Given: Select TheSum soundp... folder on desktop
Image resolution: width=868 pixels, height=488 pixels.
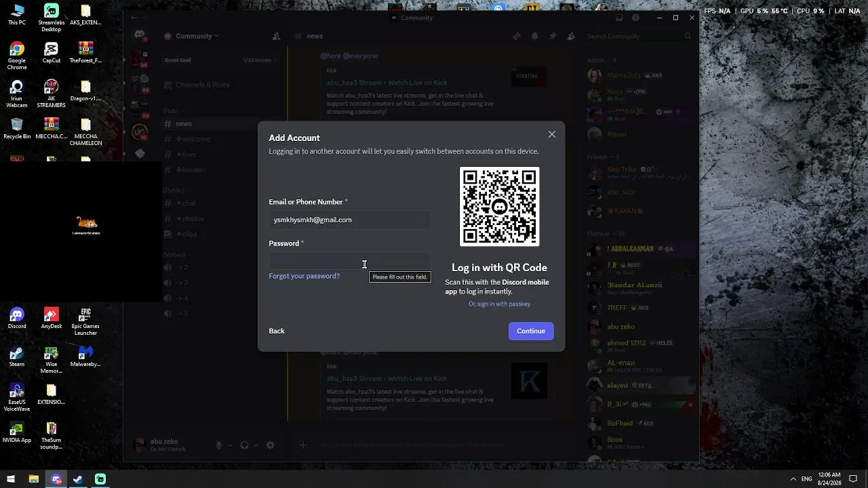Looking at the screenshot, I should [x=52, y=436].
